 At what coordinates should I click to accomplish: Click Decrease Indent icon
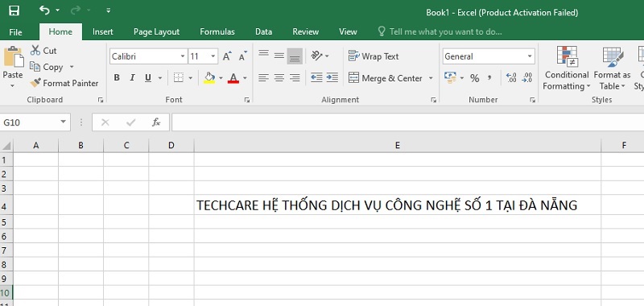tap(316, 77)
